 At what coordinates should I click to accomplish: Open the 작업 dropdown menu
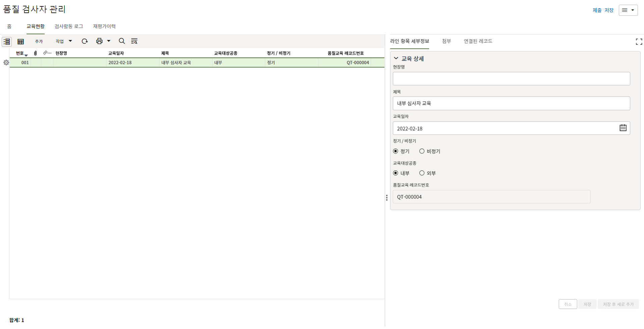[x=64, y=41]
